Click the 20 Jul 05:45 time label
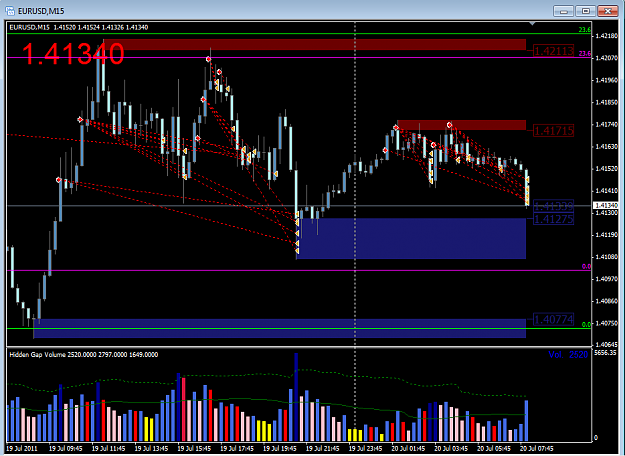Viewport: 625px width, 456px height. coord(494,448)
